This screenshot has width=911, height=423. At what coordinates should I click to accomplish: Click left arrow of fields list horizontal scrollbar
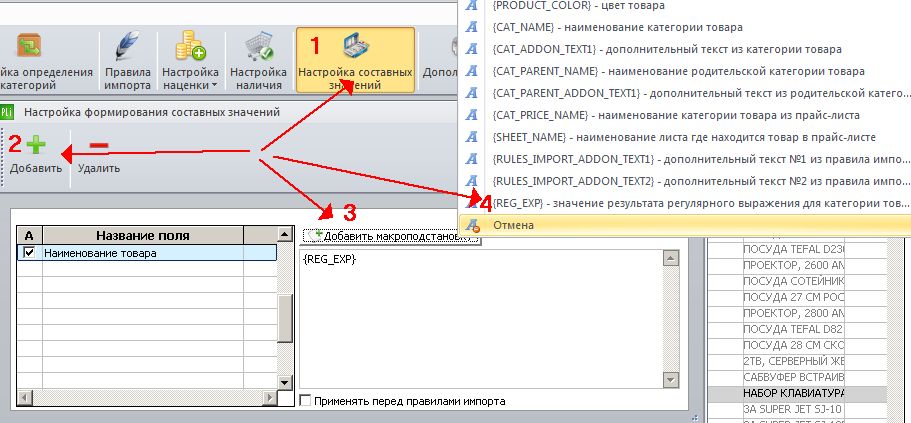point(24,398)
